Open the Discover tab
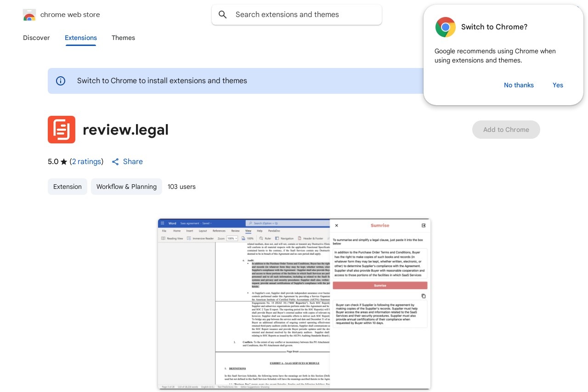This screenshot has width=588, height=392. [x=36, y=38]
